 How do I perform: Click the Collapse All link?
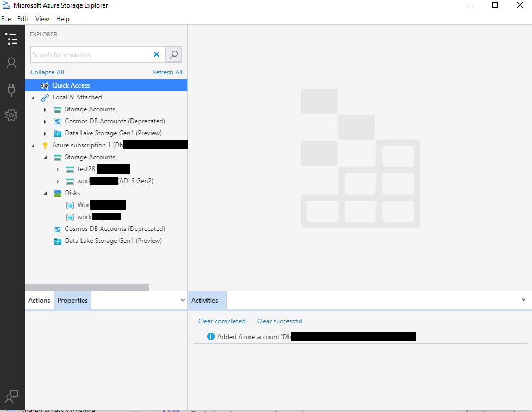coord(47,72)
